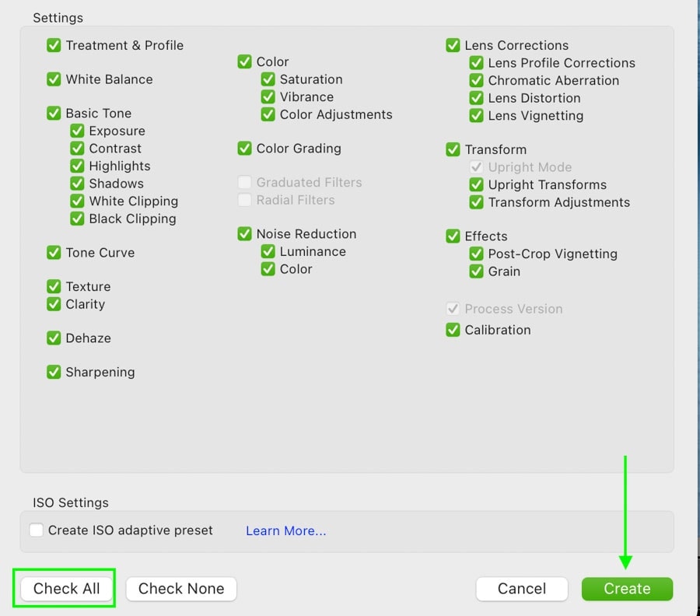Enable Create ISO adaptive preset
700x616 pixels.
point(36,530)
